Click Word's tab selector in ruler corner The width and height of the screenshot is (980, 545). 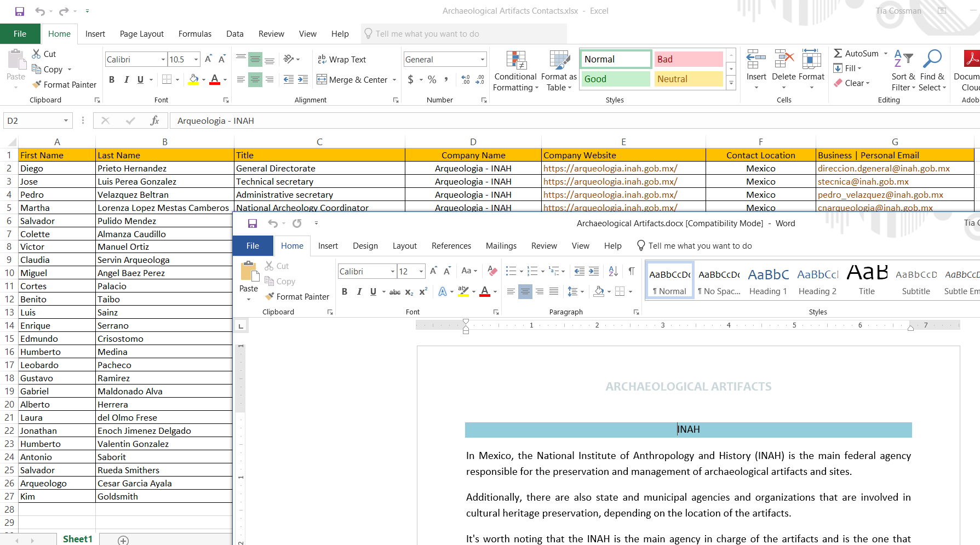pyautogui.click(x=241, y=326)
